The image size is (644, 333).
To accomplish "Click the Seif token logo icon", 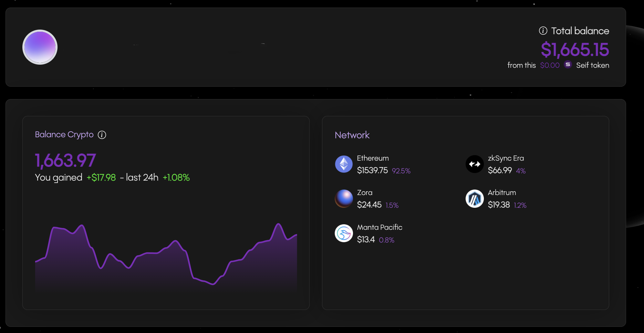I will (568, 64).
